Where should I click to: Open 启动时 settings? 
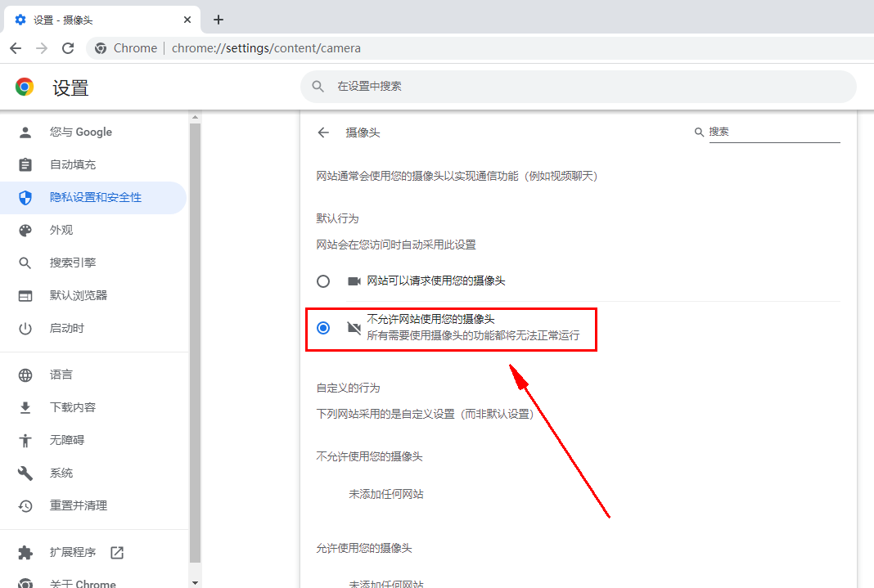click(x=93, y=329)
